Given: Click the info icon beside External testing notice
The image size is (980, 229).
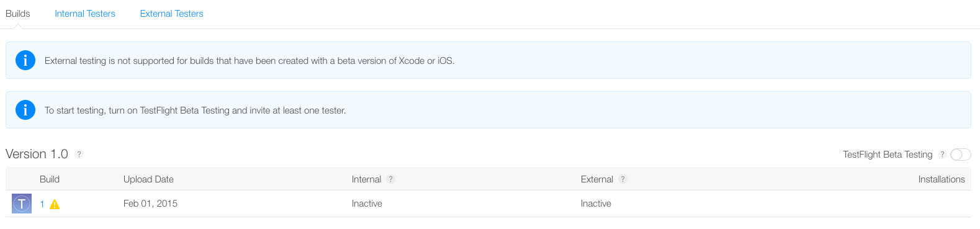Looking at the screenshot, I should [25, 60].
